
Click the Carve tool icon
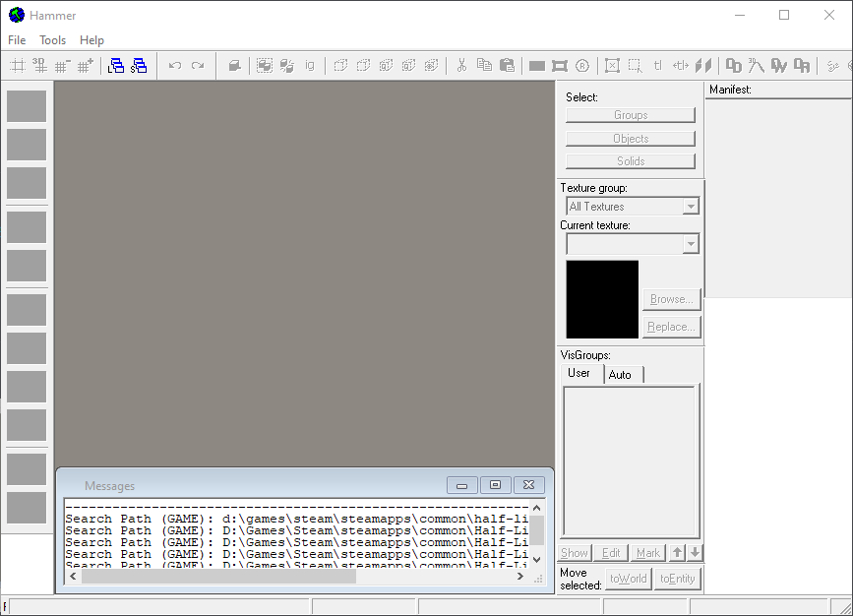234,66
